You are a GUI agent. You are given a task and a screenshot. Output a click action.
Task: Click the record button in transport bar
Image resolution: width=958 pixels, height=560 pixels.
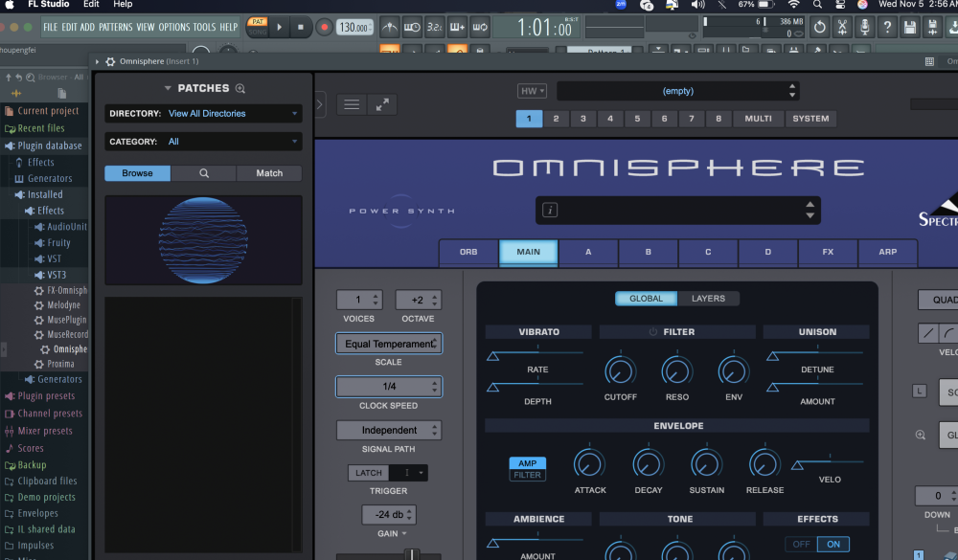pyautogui.click(x=324, y=28)
